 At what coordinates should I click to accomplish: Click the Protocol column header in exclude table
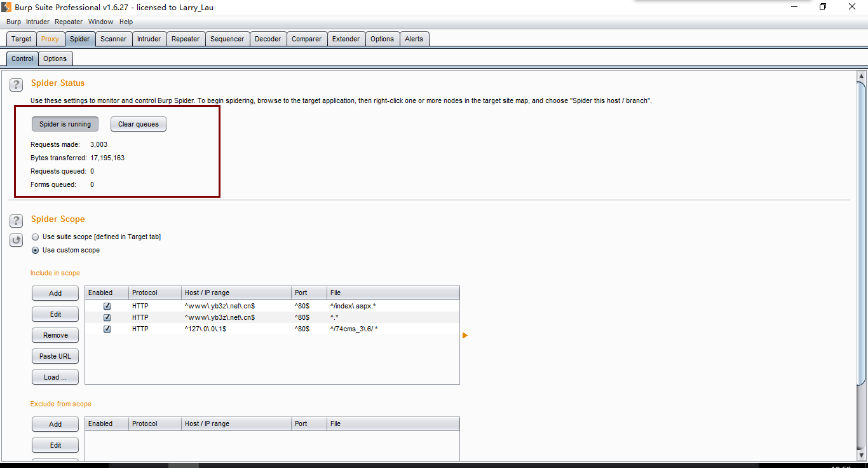[155, 423]
